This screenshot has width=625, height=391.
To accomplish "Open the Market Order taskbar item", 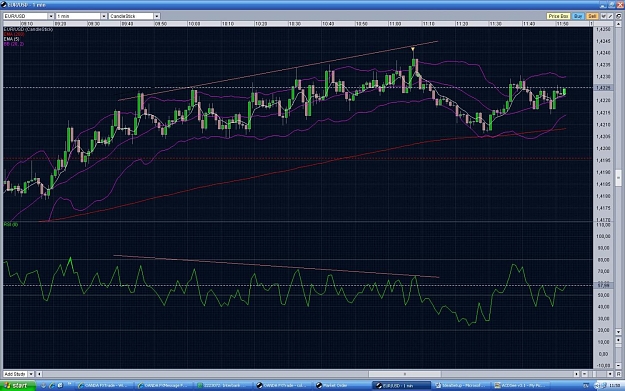I will click(342, 385).
